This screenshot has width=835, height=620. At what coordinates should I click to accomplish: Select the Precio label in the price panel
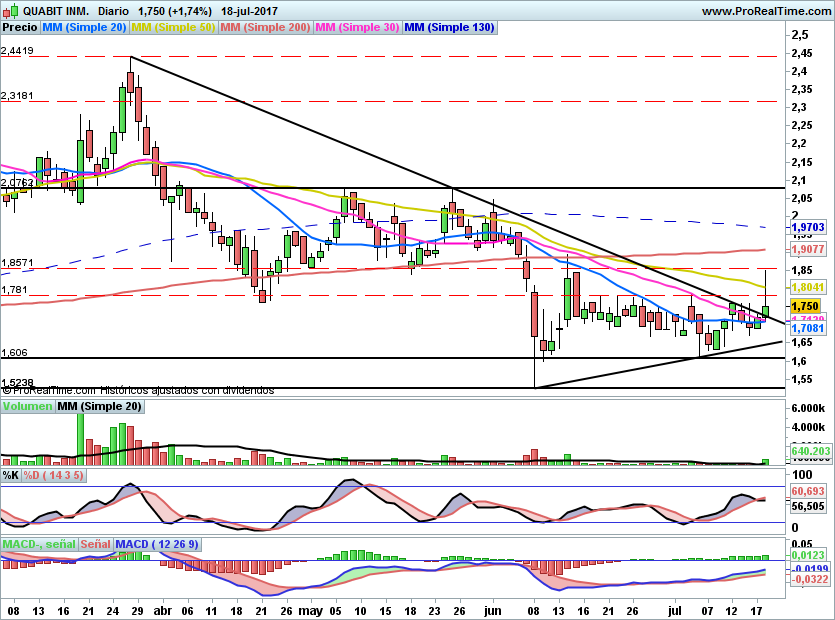19,28
